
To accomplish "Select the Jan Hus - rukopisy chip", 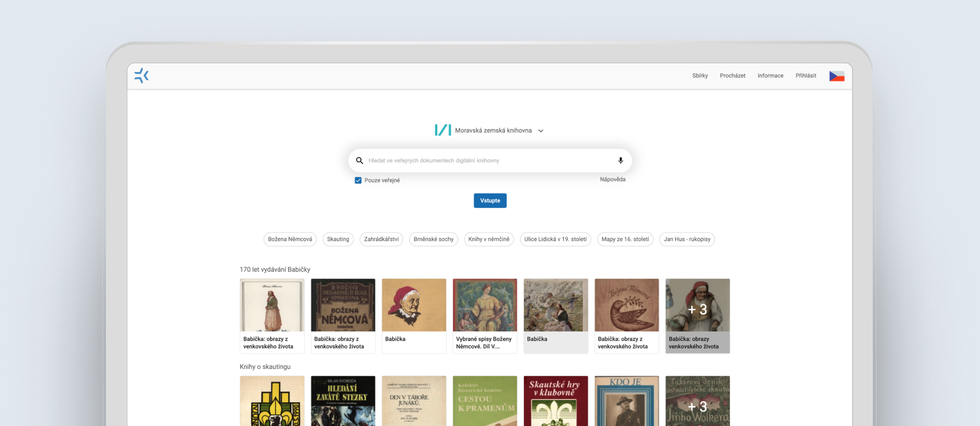I will tap(687, 239).
